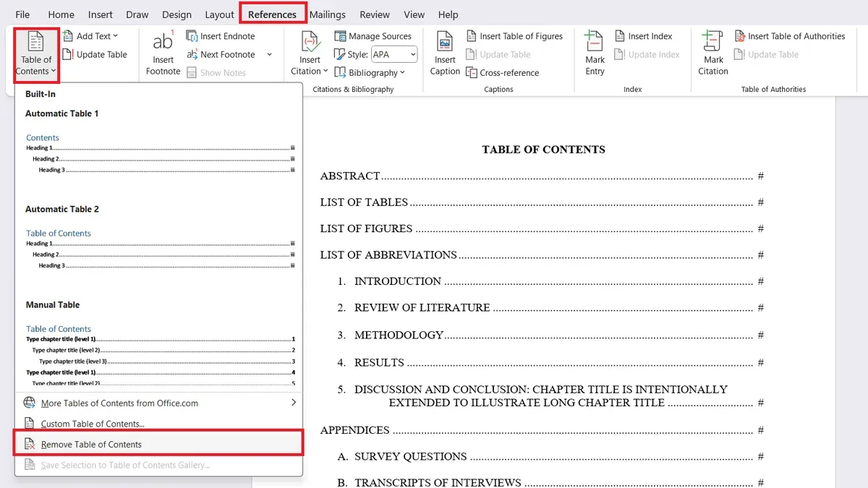Switch to the Design tab
This screenshot has width=868, height=488.
(x=177, y=14)
